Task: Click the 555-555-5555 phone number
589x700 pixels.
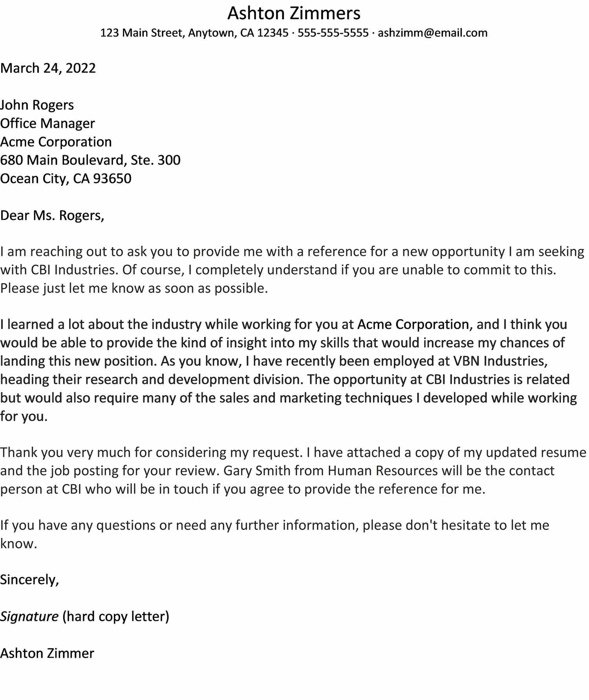Action: [333, 33]
